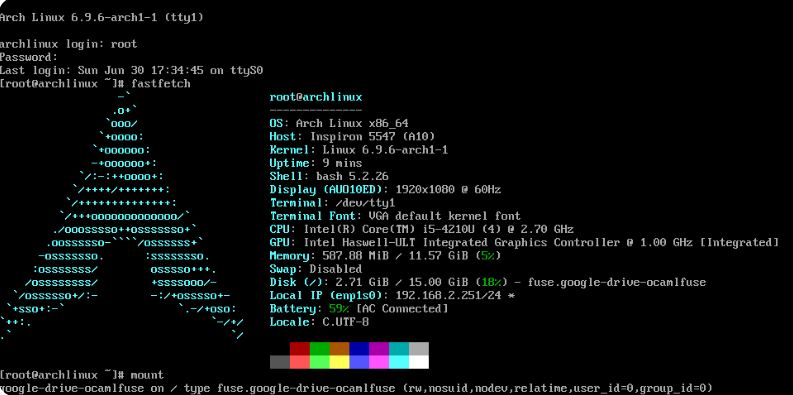Click the 'GPU: Intel Haswell-ULT Integrated Graphics' line
Screen dimensions: 793x395
click(524, 242)
